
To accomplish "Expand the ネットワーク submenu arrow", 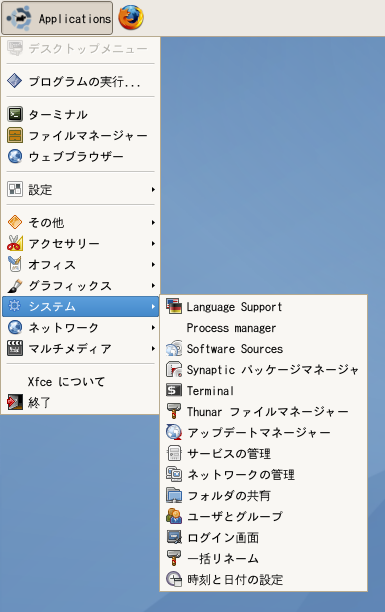I will [x=153, y=327].
